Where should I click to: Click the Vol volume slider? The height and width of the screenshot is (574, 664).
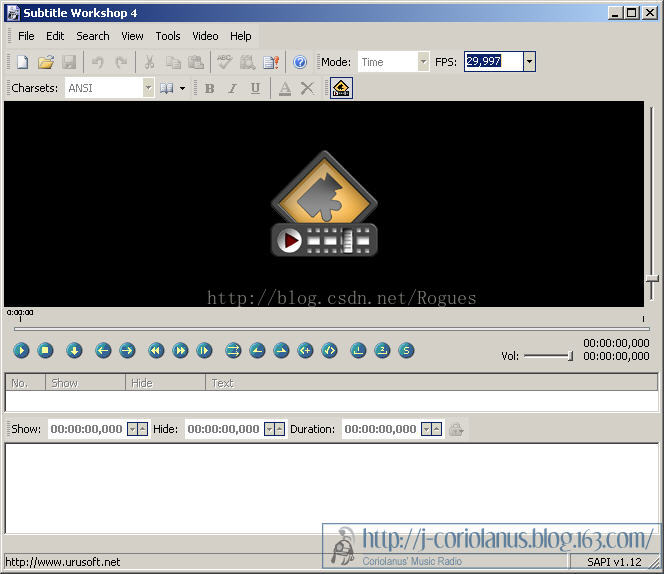pyautogui.click(x=549, y=356)
